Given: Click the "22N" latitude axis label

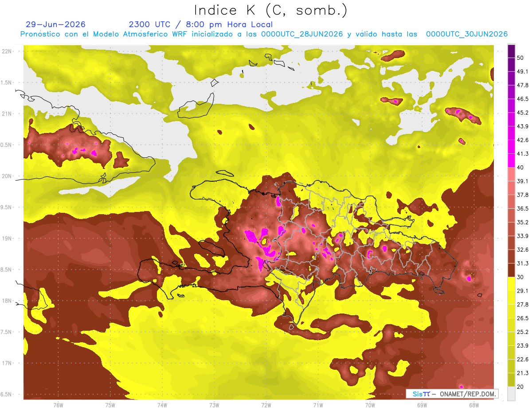Looking at the screenshot, I should [x=8, y=51].
